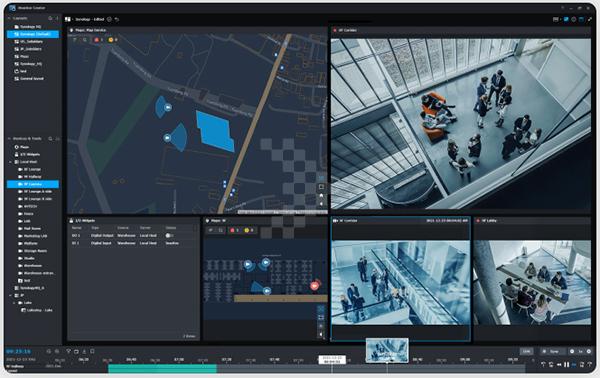
Task: Select the 9F Hallway camera
Action: (33, 177)
